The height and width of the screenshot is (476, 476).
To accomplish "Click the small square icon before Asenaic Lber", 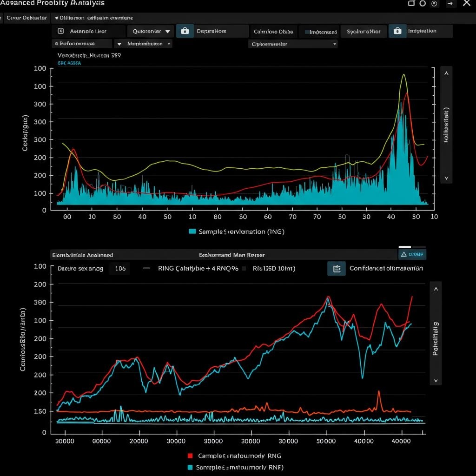I will click(60, 31).
